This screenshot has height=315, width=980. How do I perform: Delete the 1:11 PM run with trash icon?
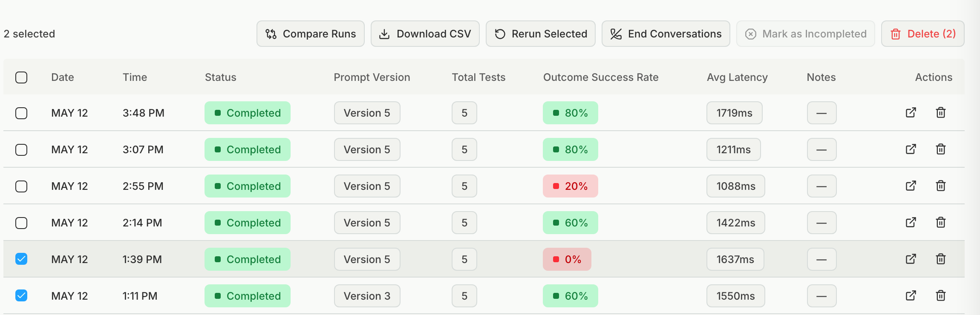(x=941, y=296)
